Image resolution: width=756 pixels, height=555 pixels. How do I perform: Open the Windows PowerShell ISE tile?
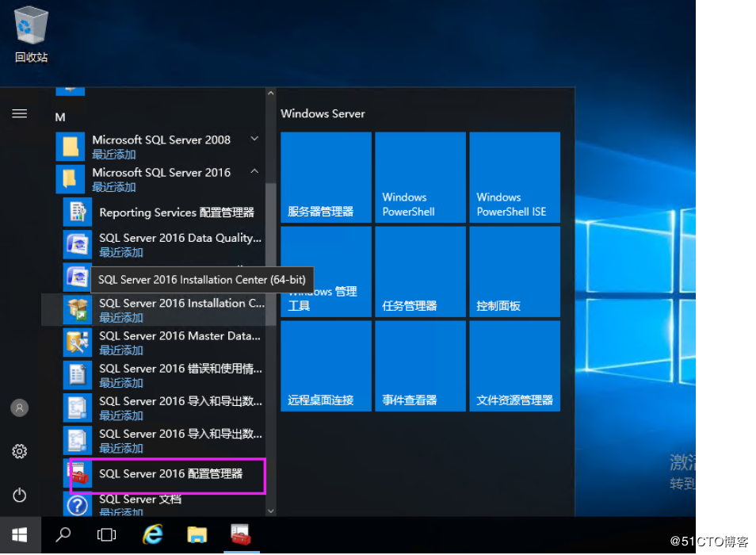pyautogui.click(x=515, y=178)
